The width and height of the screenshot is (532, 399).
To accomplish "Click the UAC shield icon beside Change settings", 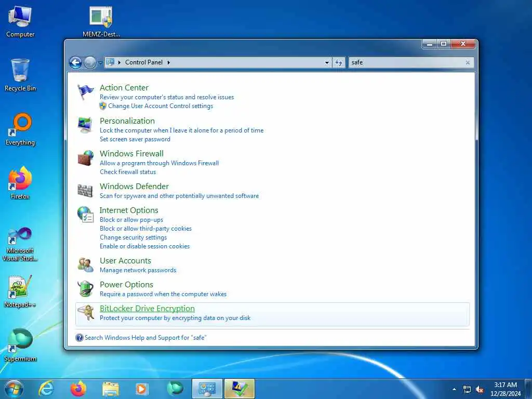I will pos(103,106).
